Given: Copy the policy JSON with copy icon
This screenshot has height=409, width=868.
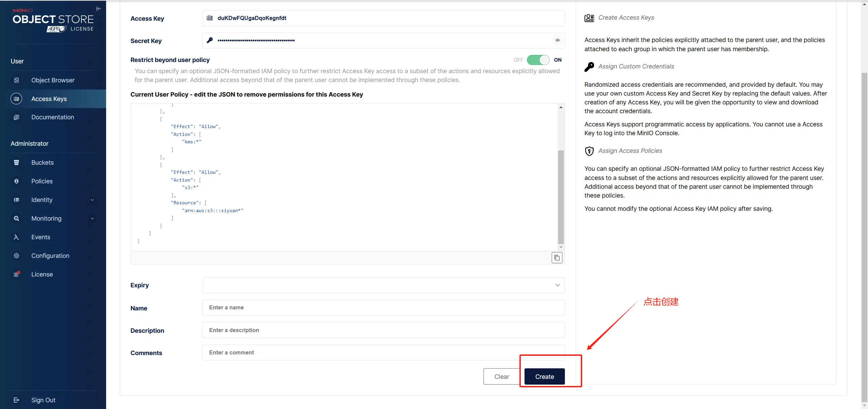Looking at the screenshot, I should click(x=557, y=258).
